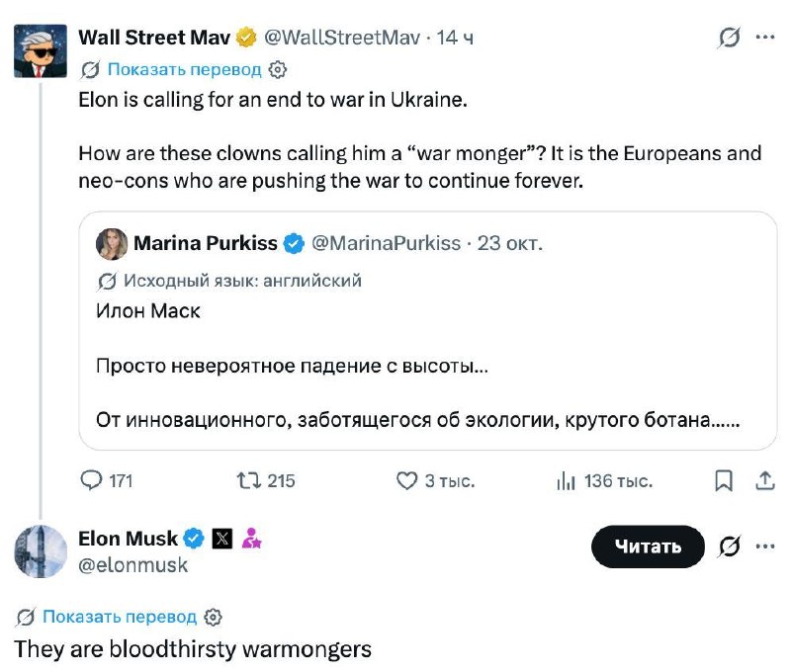Screen dimensions: 791x672
Task: Click the Grok icon on Wall Street Mav tweet
Action: (x=729, y=38)
